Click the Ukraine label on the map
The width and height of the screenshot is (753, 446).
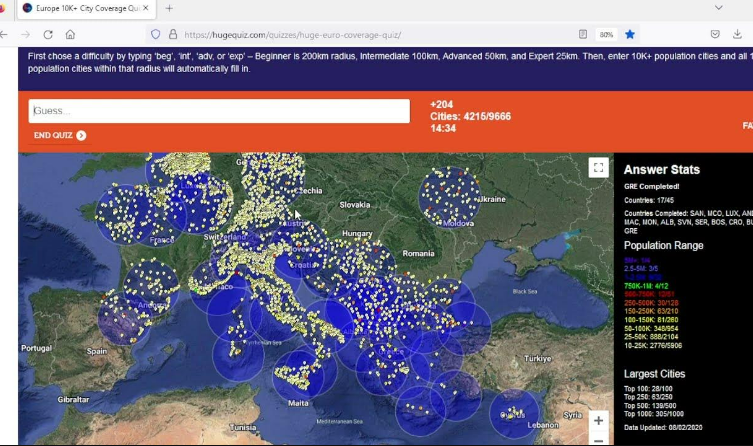pos(492,199)
